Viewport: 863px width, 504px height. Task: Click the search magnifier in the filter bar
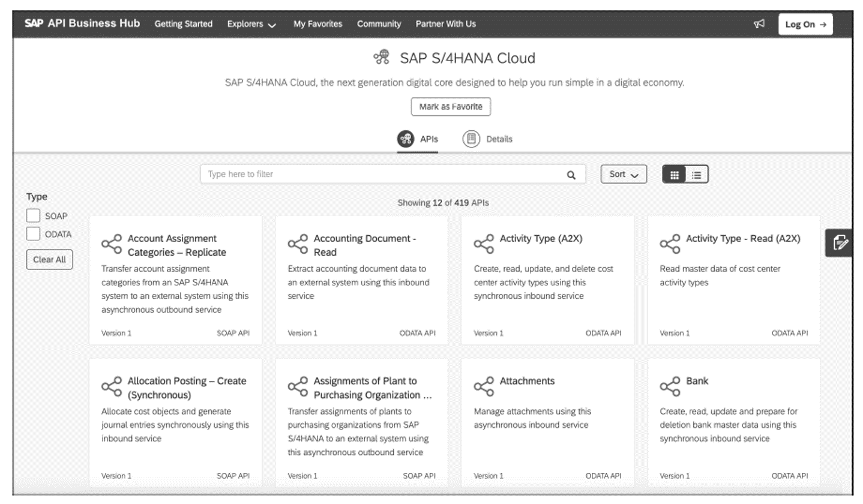[572, 174]
